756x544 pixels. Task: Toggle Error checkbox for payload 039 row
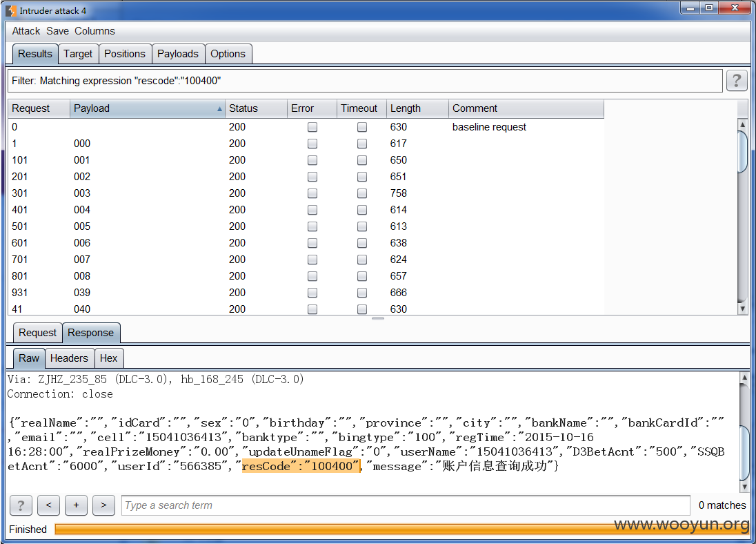(312, 293)
